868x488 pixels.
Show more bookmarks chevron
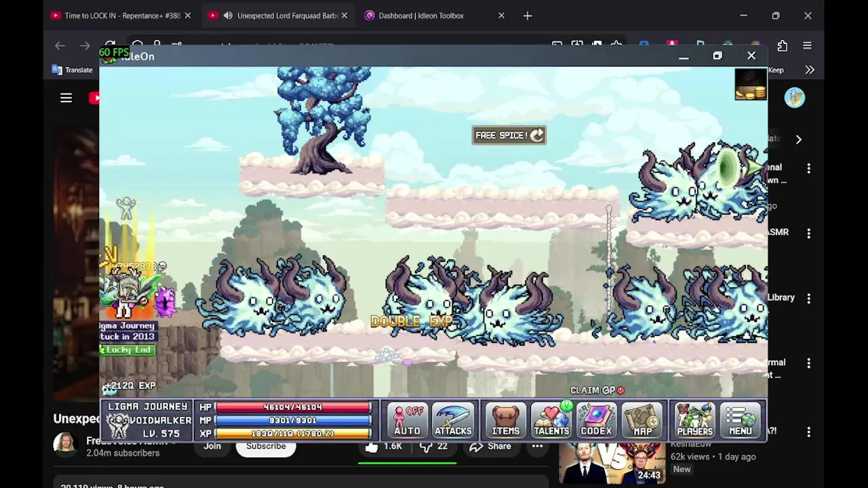coord(810,70)
